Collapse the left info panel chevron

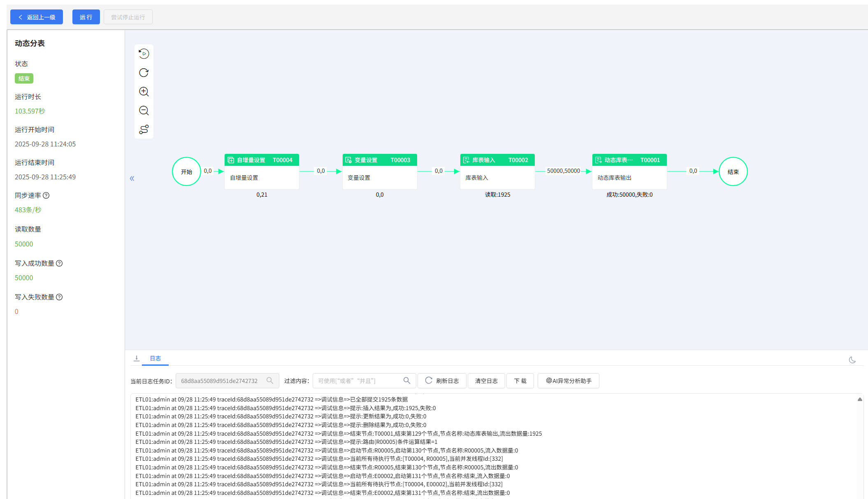click(x=132, y=179)
